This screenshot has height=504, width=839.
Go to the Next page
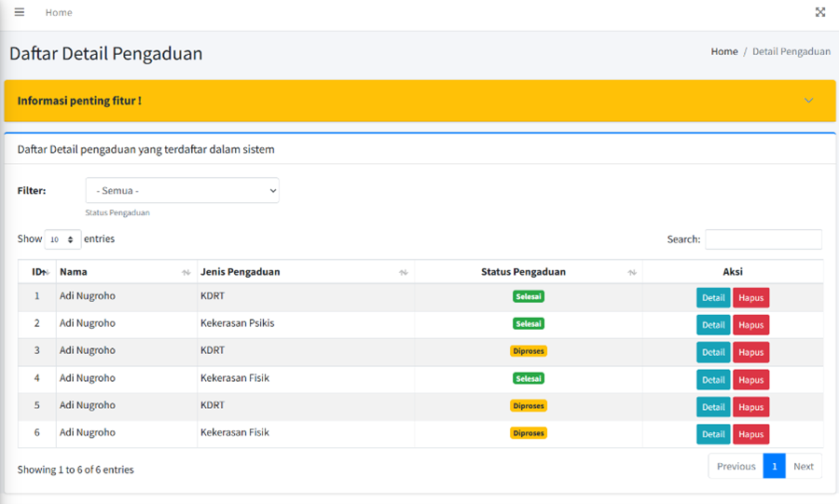[x=803, y=467]
